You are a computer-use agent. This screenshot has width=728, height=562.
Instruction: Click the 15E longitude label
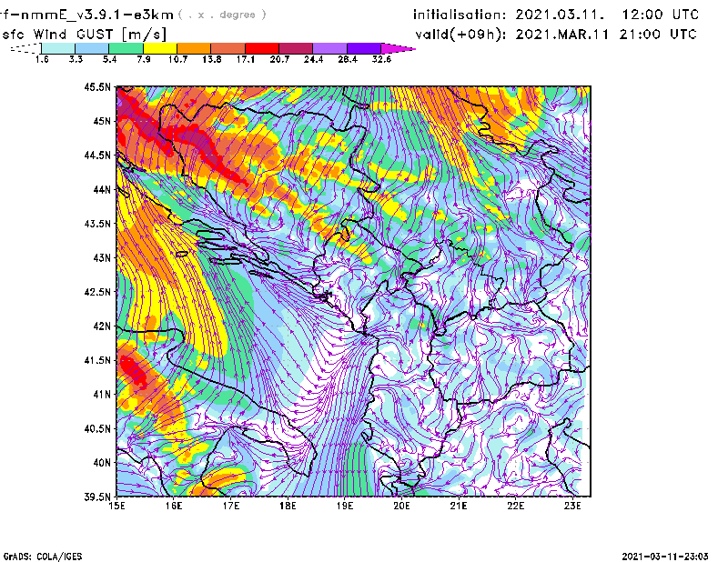click(116, 506)
